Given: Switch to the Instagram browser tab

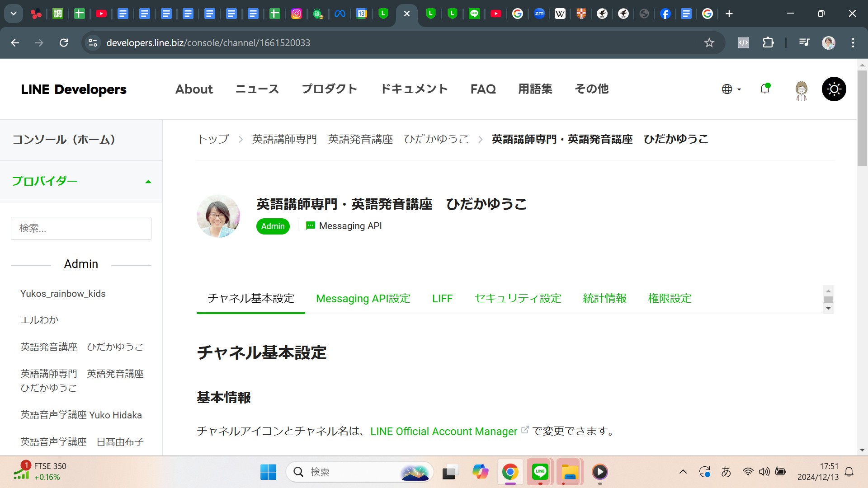Looking at the screenshot, I should 297,14.
